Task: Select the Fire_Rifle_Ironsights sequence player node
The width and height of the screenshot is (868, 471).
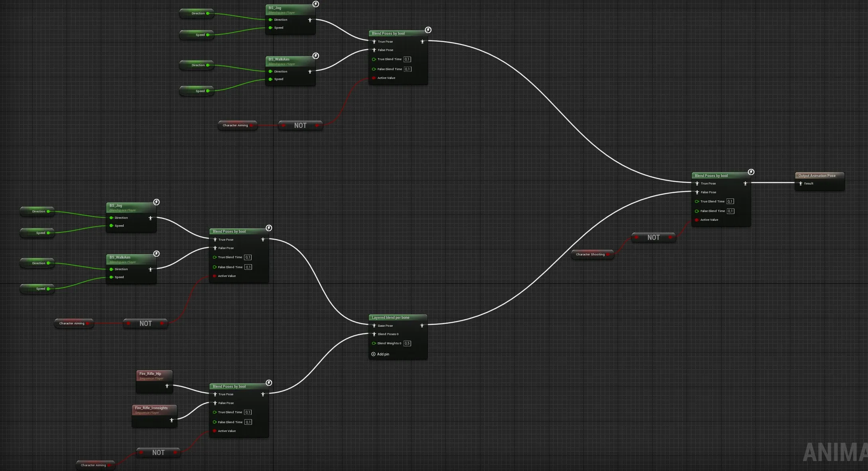Action: click(x=154, y=416)
